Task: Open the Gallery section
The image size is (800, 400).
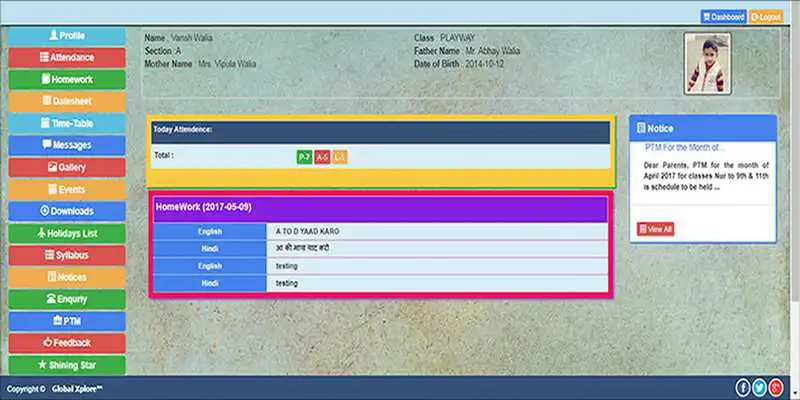Action: (x=67, y=167)
